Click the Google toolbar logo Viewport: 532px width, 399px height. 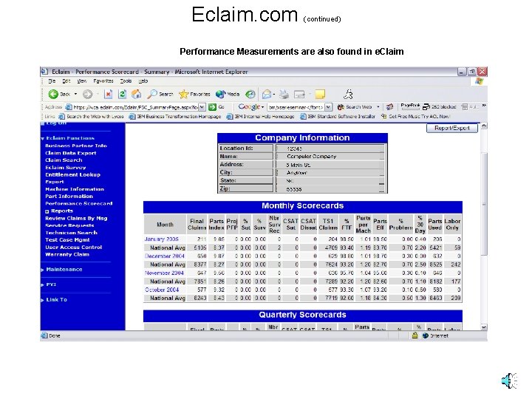(249, 107)
